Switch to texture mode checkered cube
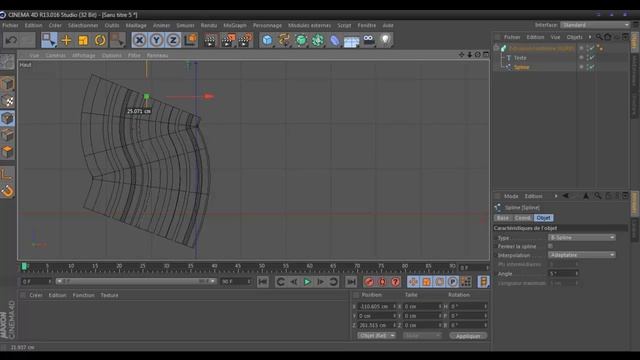Image resolution: width=640 pixels, height=360 pixels. (7, 101)
